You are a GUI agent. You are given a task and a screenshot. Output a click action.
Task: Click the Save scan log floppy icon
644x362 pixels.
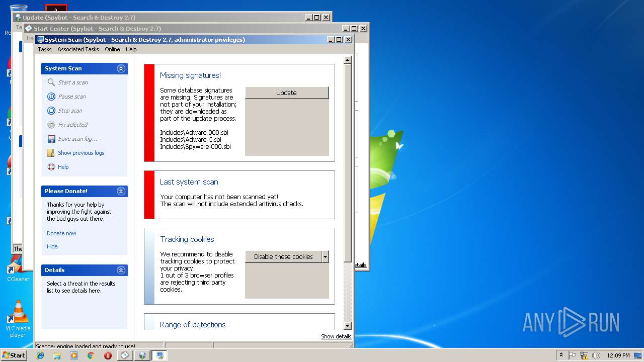click(51, 139)
